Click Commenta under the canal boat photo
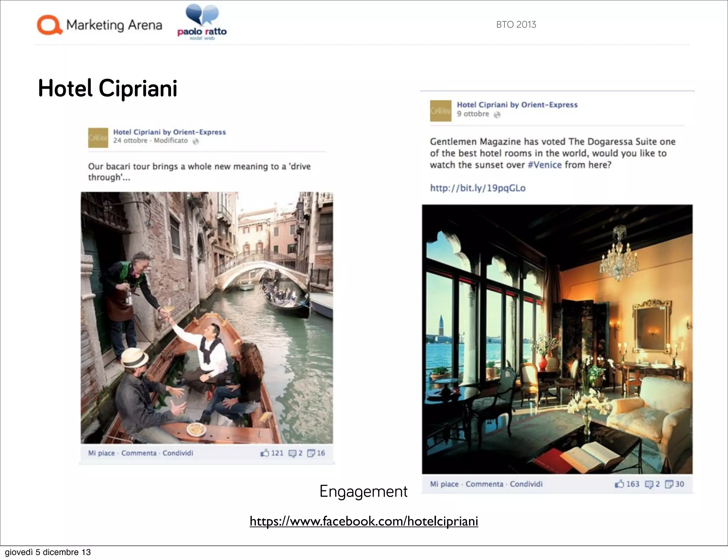728x560 pixels. [139, 453]
